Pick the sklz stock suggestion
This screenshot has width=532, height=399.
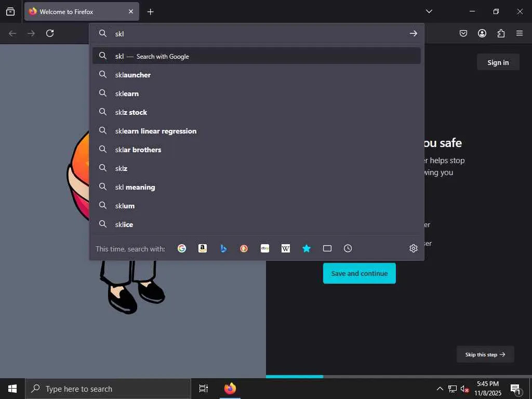coord(257,112)
